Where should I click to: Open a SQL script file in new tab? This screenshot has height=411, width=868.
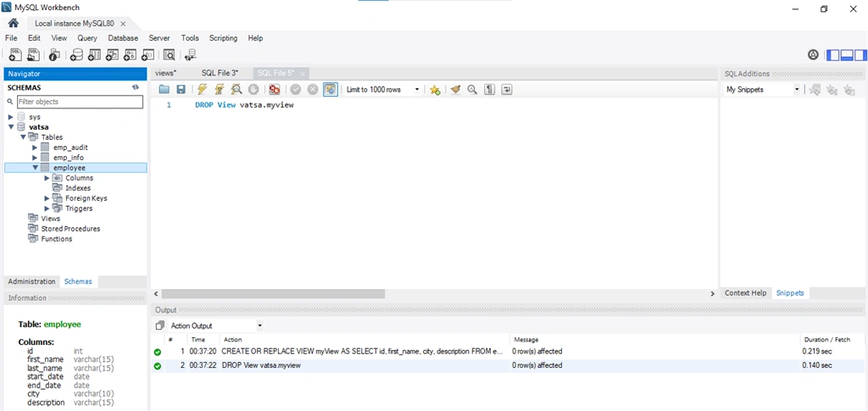click(34, 54)
